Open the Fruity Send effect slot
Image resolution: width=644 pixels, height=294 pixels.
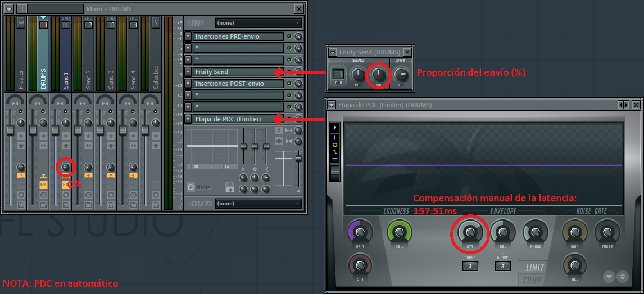[x=238, y=72]
